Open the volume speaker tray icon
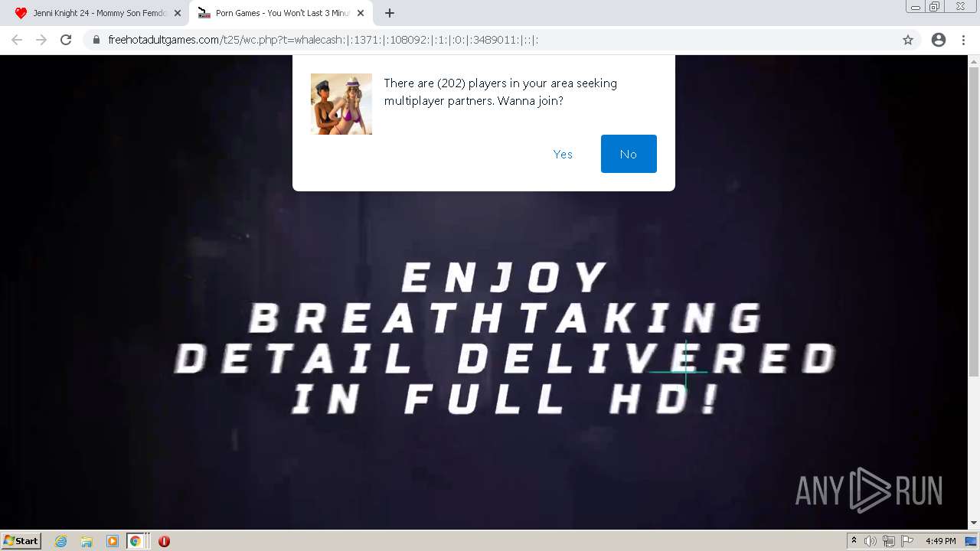This screenshot has height=551, width=980. [871, 541]
